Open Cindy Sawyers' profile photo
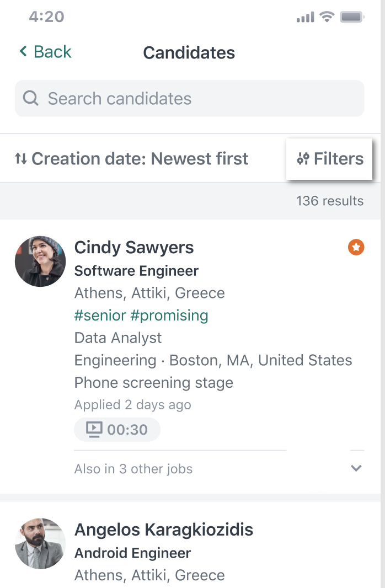Screen dimensions: 385x588 coord(40,261)
